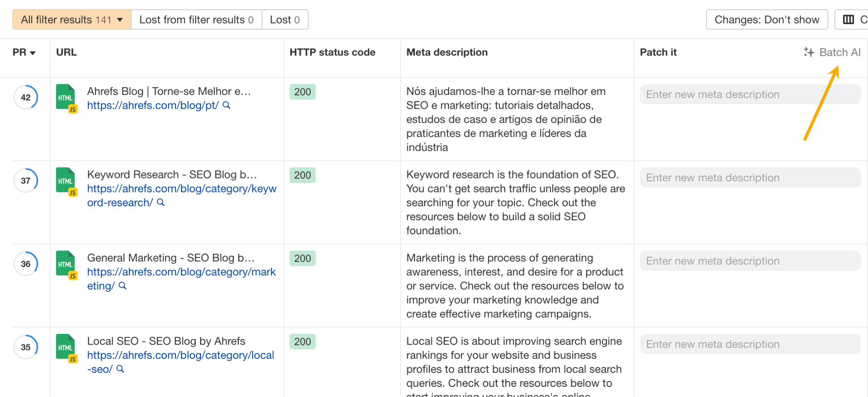This screenshot has width=868, height=397.
Task: Click the magnifier icon beside the marketing category URL
Action: [122, 286]
